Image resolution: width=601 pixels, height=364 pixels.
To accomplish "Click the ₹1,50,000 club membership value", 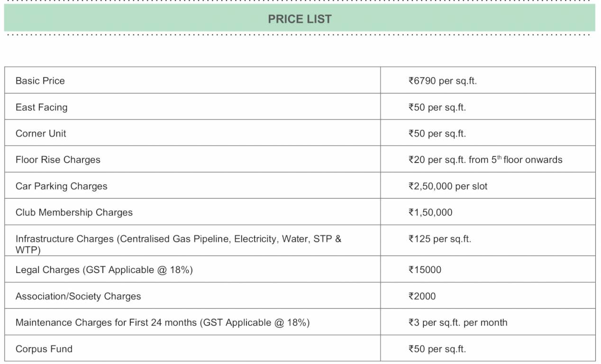I will tap(430, 212).
